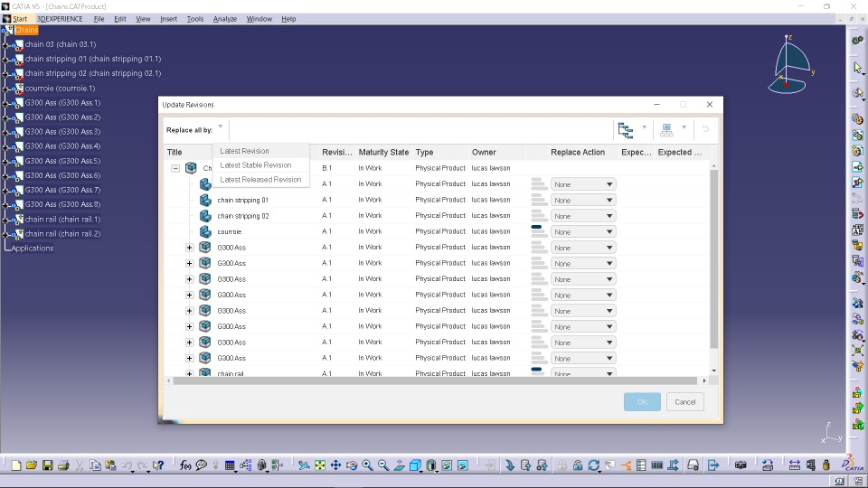The height and width of the screenshot is (488, 868).
Task: Select the Pan tool icon
Action: tap(335, 465)
